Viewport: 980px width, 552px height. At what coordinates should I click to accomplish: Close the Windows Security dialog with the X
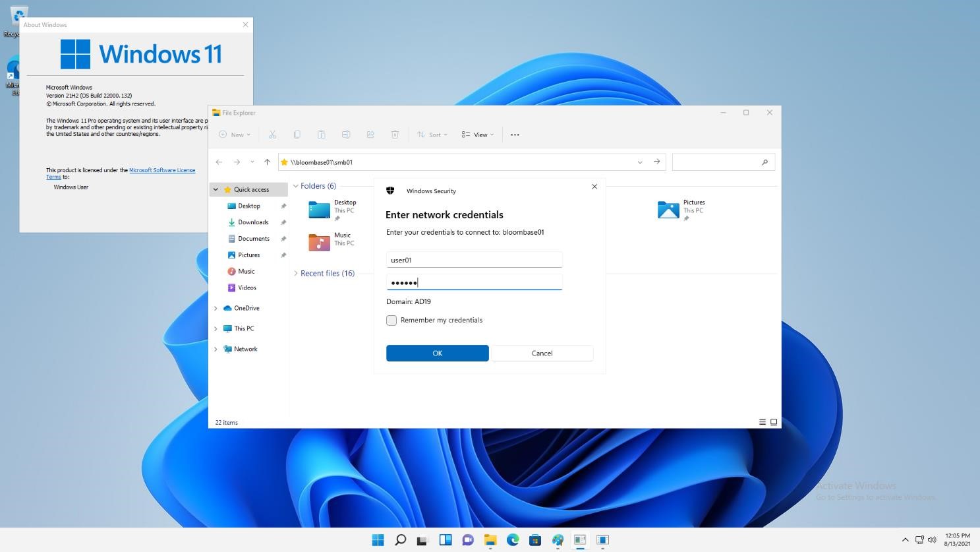click(x=594, y=187)
